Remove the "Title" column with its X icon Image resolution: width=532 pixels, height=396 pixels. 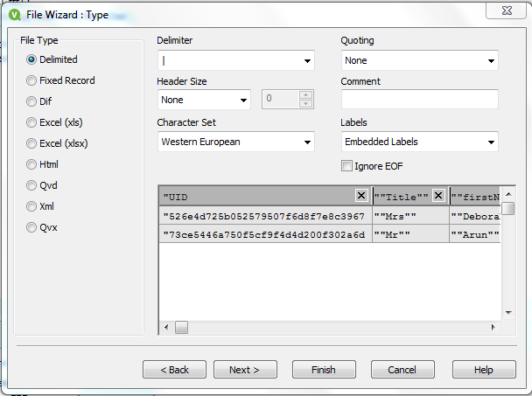(438, 196)
